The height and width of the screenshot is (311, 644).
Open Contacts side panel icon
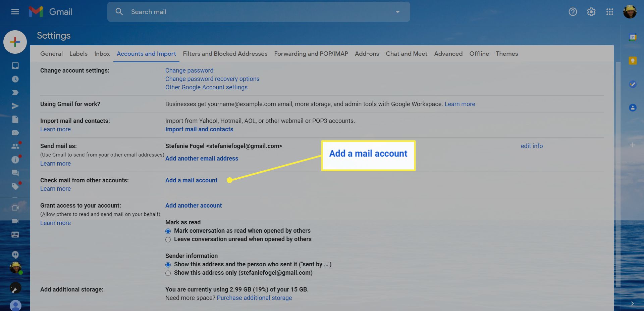point(633,108)
